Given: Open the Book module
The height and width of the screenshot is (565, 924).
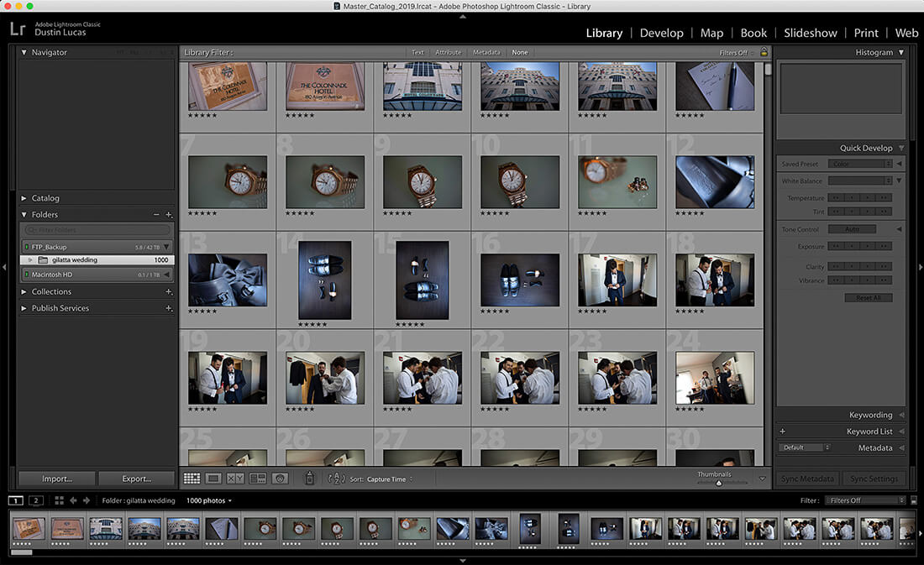Looking at the screenshot, I should (x=753, y=33).
